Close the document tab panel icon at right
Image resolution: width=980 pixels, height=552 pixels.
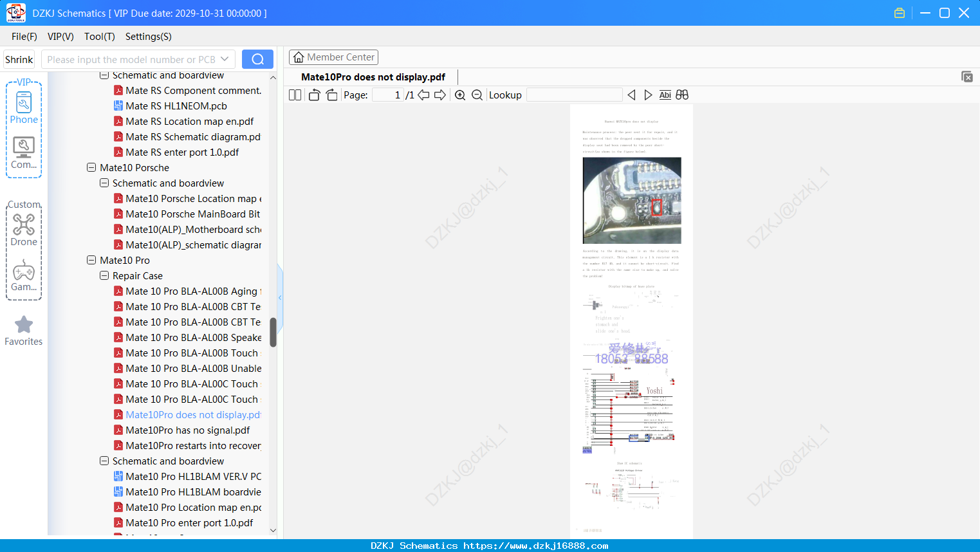(x=966, y=77)
